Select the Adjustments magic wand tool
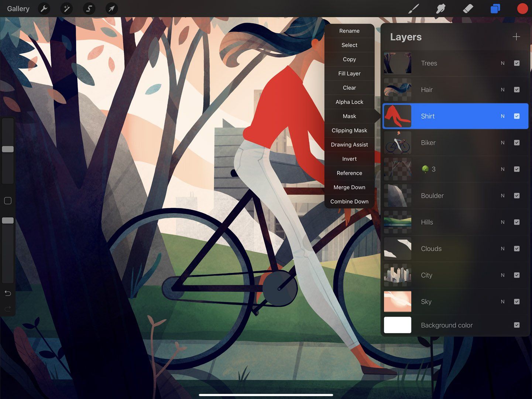532x399 pixels. point(66,8)
